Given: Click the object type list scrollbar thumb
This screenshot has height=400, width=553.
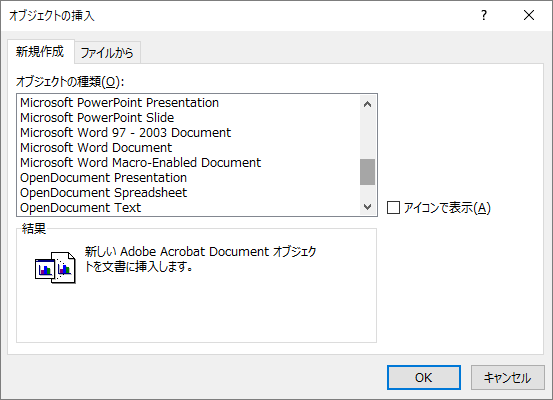Looking at the screenshot, I should point(367,172).
